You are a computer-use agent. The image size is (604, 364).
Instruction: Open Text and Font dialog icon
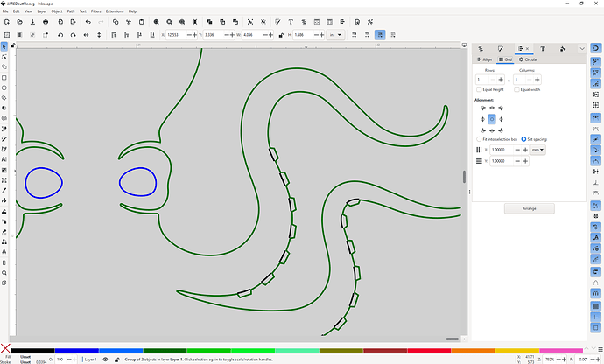(291, 22)
